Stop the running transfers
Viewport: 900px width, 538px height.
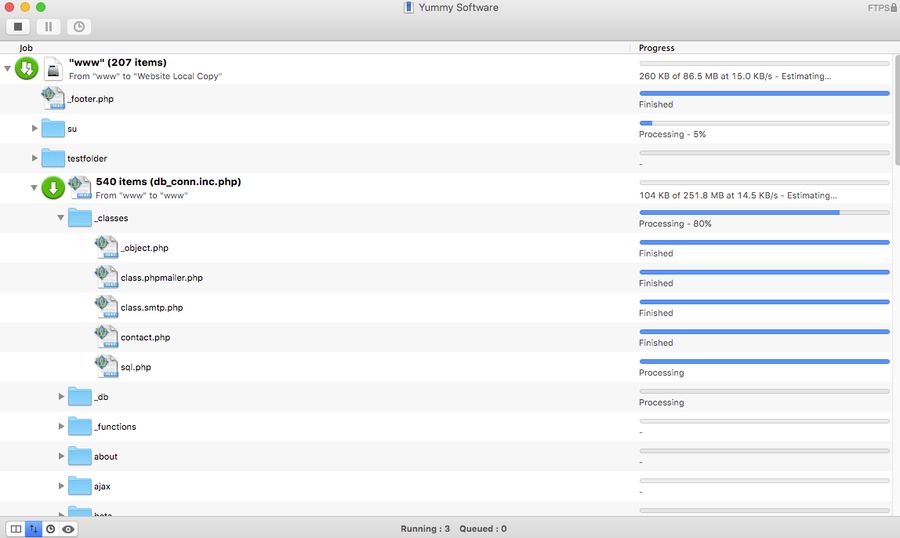tap(19, 27)
